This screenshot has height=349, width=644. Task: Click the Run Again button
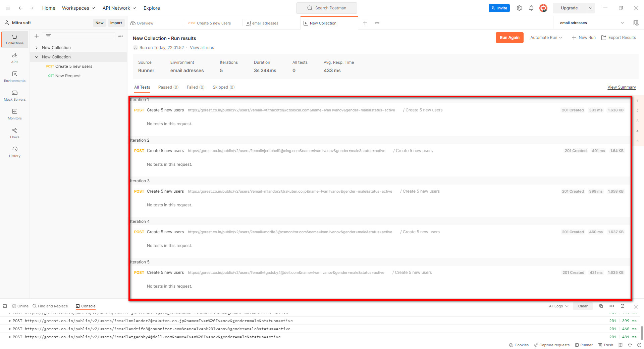pos(509,38)
